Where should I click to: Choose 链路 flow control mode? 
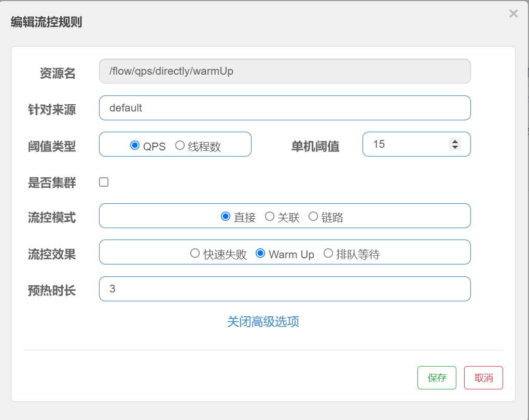313,216
